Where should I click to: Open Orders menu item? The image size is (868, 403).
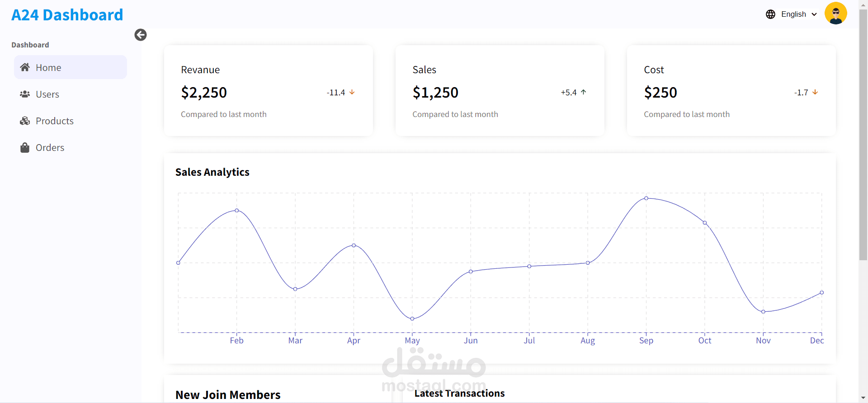pyautogui.click(x=71, y=148)
